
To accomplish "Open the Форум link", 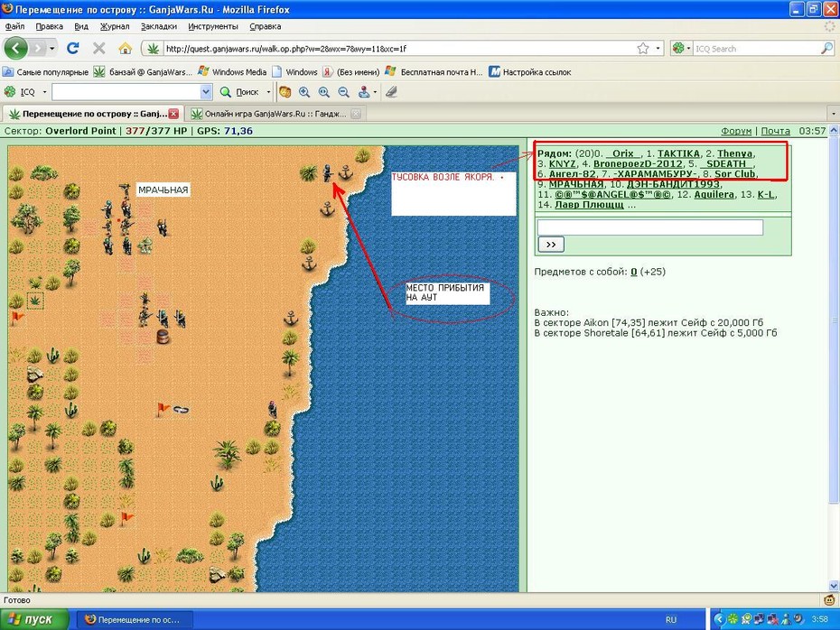I will click(x=736, y=131).
